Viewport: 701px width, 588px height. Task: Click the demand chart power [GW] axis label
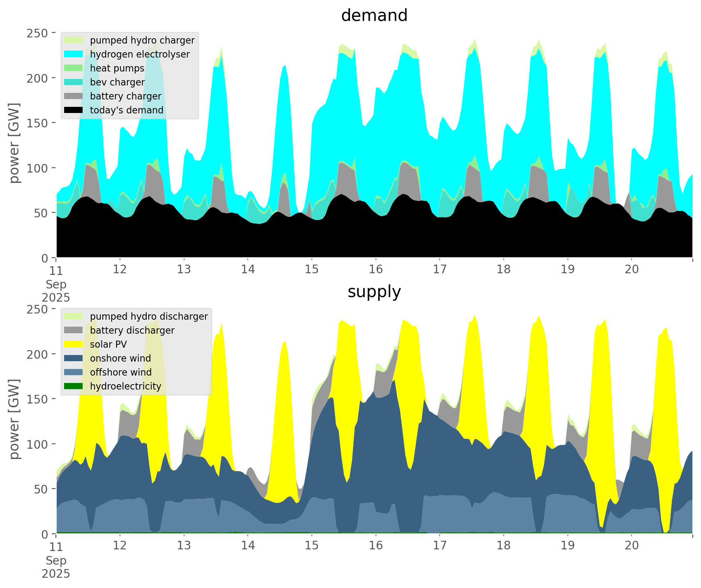pos(14,143)
